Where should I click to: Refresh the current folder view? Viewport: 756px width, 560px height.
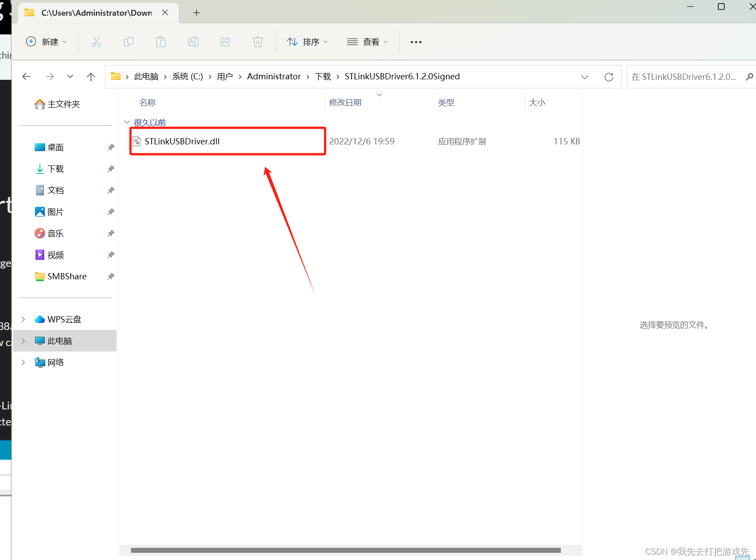point(609,76)
